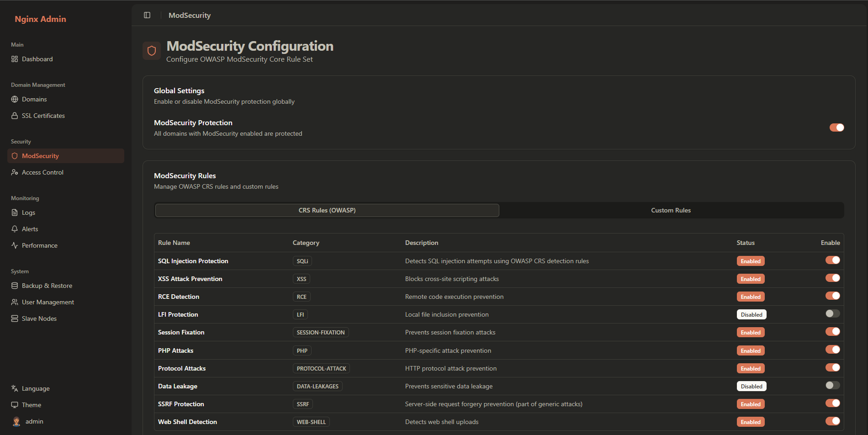Viewport: 868px width, 435px height.
Task: Disable SQL Injection Protection rule
Action: coord(832,260)
